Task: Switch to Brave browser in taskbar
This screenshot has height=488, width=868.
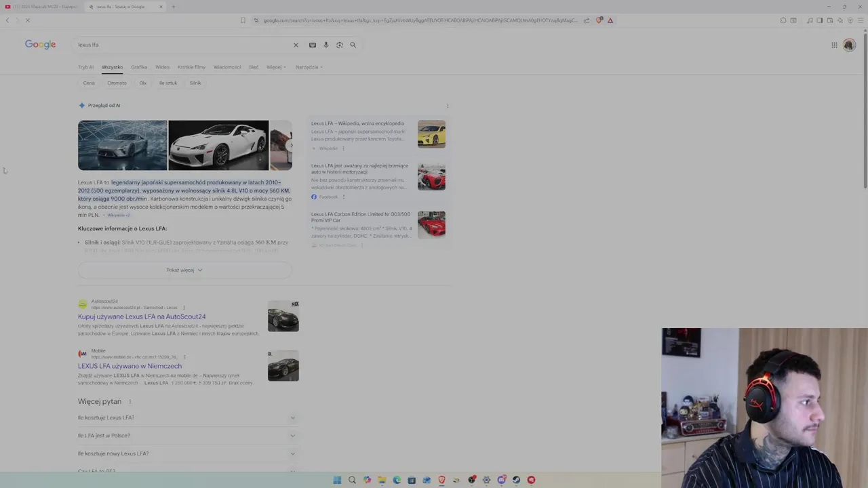Action: click(x=441, y=480)
